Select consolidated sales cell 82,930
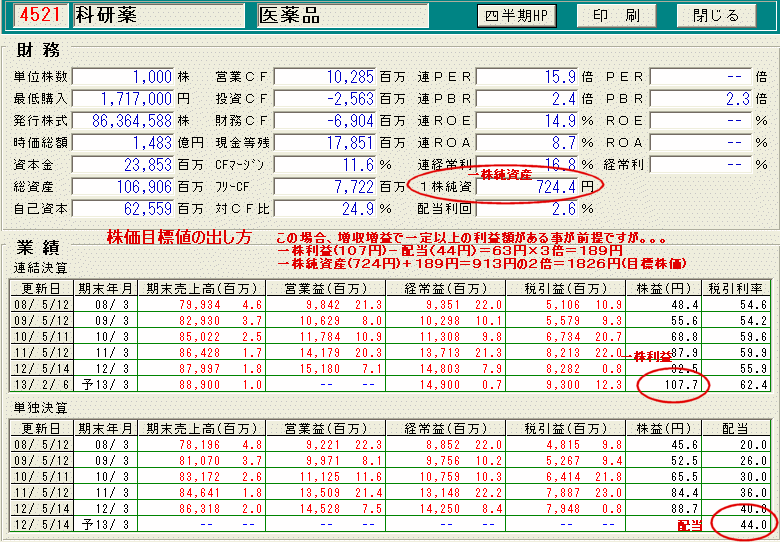The height and width of the screenshot is (542, 780). (x=201, y=321)
